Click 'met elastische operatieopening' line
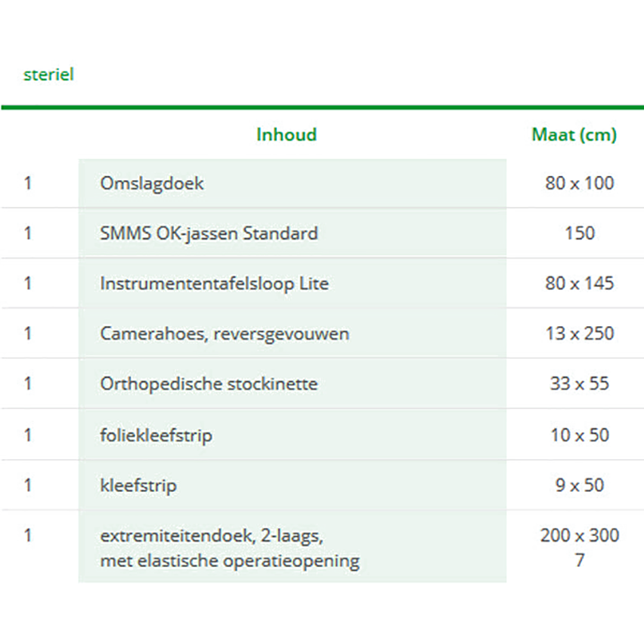This screenshot has height=644, width=644. (230, 561)
